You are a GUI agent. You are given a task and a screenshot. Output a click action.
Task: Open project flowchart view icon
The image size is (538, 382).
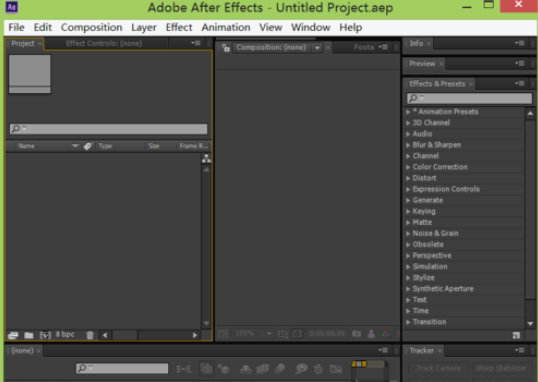[206, 158]
